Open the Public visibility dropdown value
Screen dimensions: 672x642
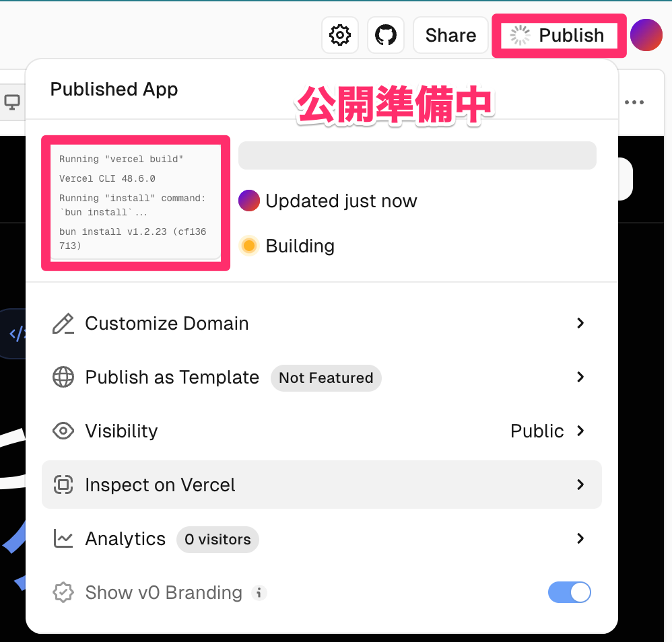pyautogui.click(x=537, y=431)
